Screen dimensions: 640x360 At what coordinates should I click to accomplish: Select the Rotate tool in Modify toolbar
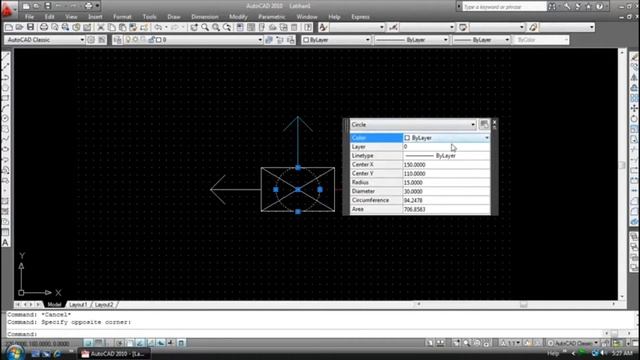point(634,118)
